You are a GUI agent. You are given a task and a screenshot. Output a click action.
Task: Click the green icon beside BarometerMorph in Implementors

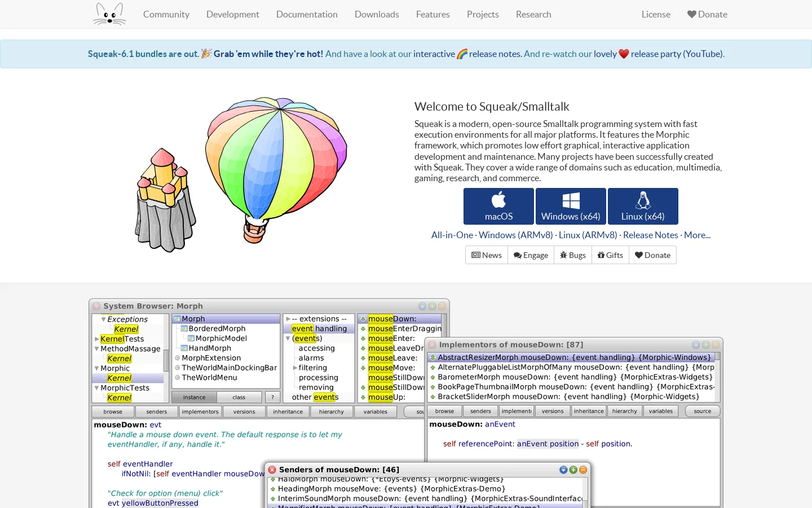[x=433, y=377]
